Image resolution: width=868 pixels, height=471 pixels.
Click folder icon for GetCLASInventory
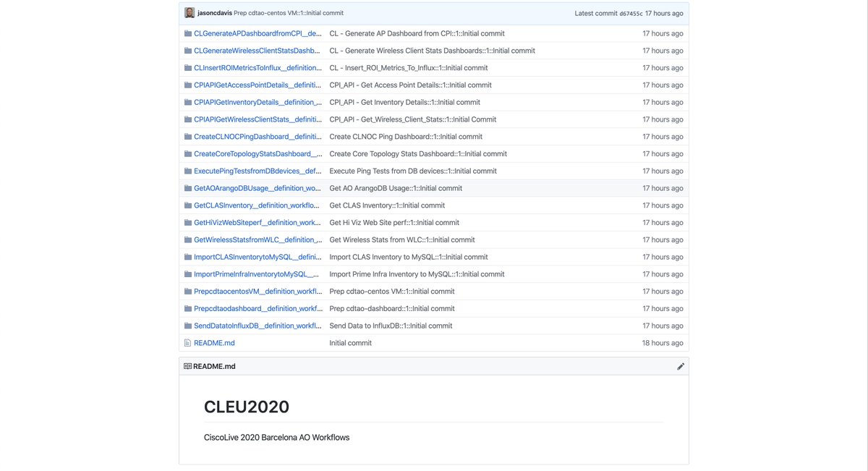tap(188, 205)
